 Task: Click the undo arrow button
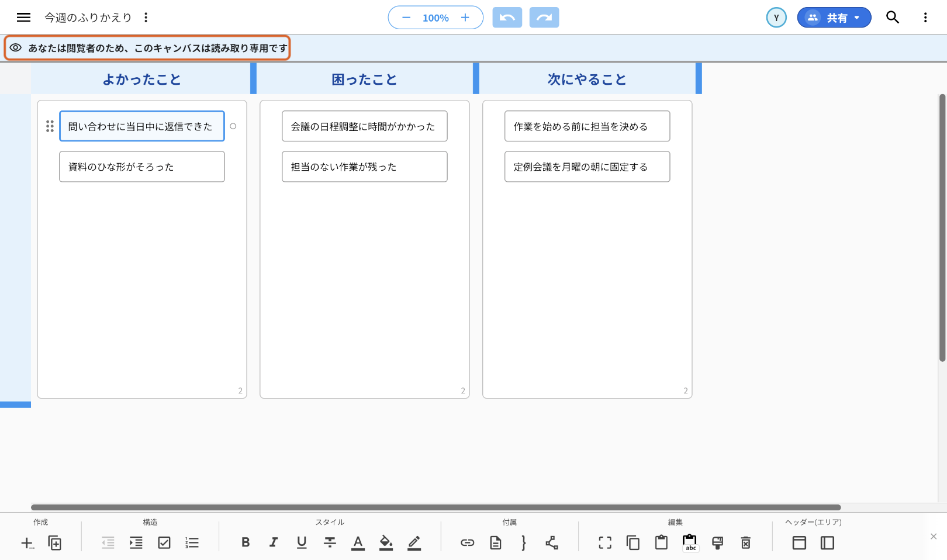coord(507,18)
